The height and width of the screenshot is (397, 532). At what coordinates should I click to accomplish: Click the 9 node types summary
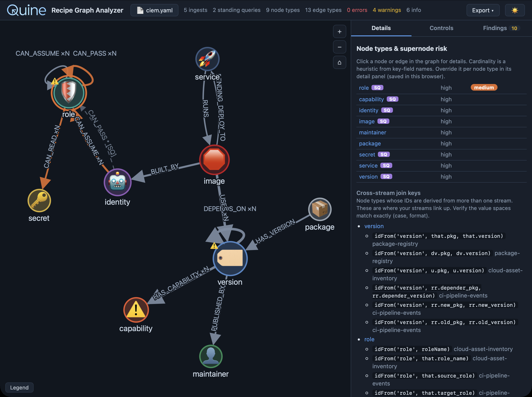283,10
